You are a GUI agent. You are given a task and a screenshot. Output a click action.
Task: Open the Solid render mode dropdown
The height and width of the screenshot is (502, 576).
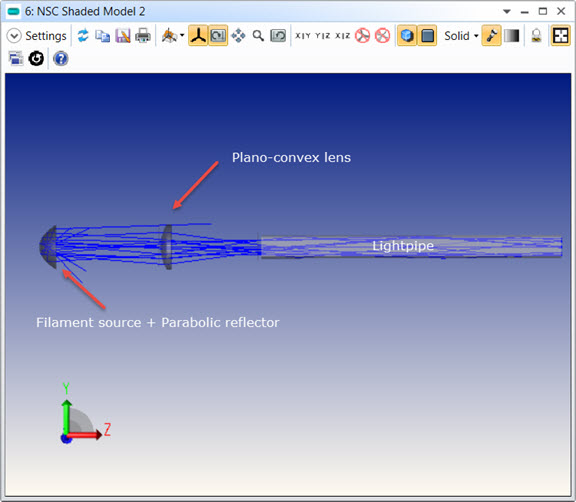(461, 36)
